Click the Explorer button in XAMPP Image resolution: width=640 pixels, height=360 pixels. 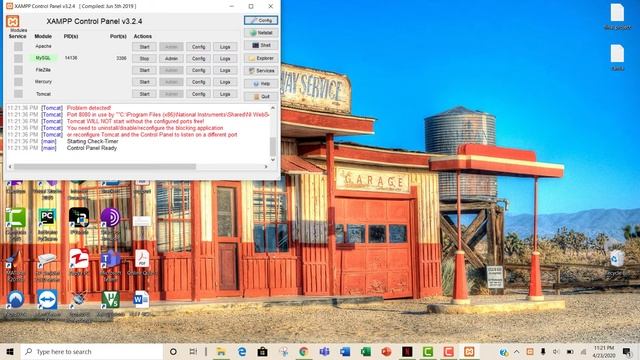(261, 58)
